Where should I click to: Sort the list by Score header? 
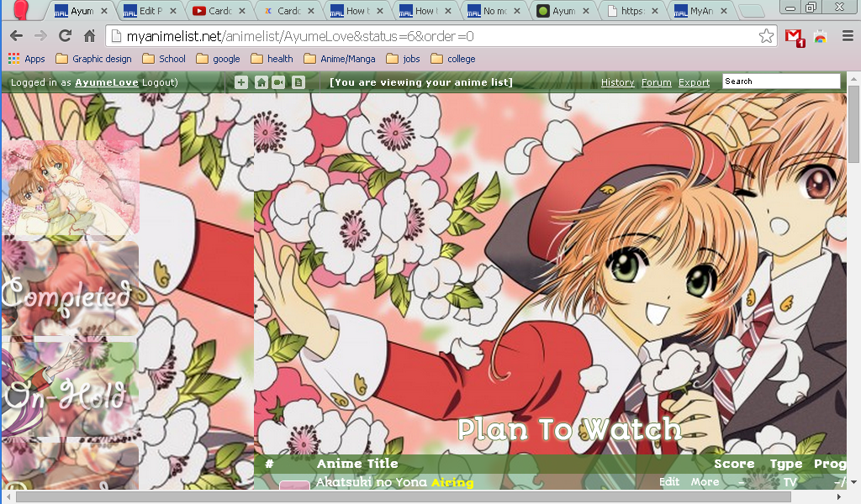[734, 464]
